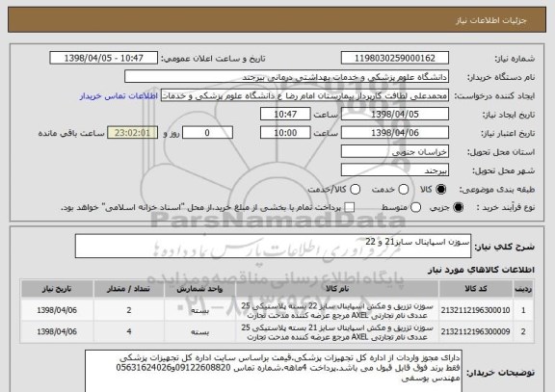The image size is (555, 392).
Task: Click product code 2132112196300009 in row 2
Action: coord(476,332)
